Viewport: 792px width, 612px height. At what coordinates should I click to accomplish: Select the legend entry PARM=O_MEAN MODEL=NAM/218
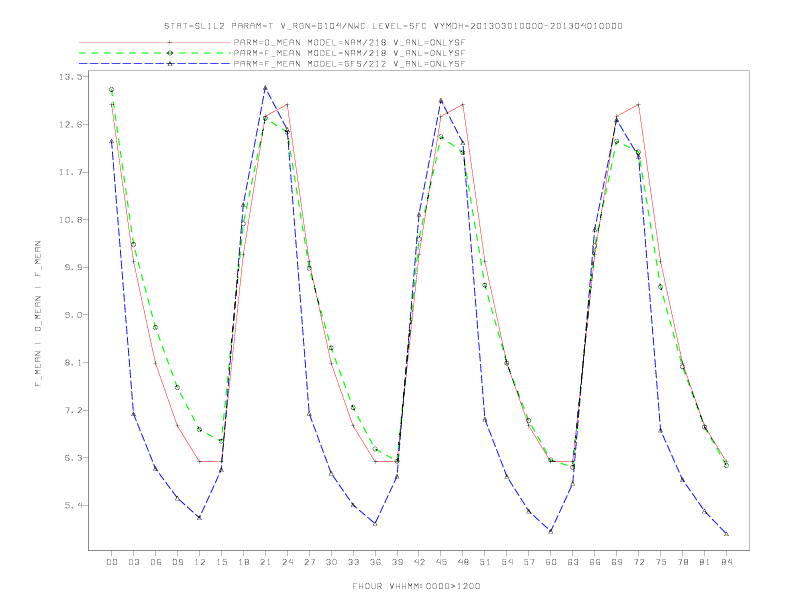coord(349,43)
